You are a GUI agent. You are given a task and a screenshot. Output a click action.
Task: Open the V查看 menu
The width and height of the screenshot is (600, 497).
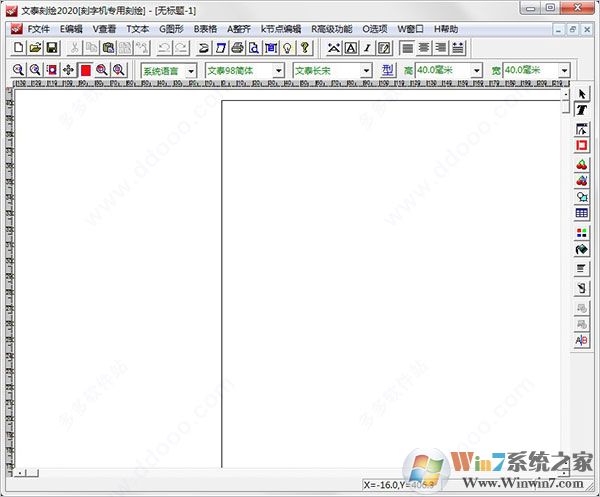click(x=104, y=29)
